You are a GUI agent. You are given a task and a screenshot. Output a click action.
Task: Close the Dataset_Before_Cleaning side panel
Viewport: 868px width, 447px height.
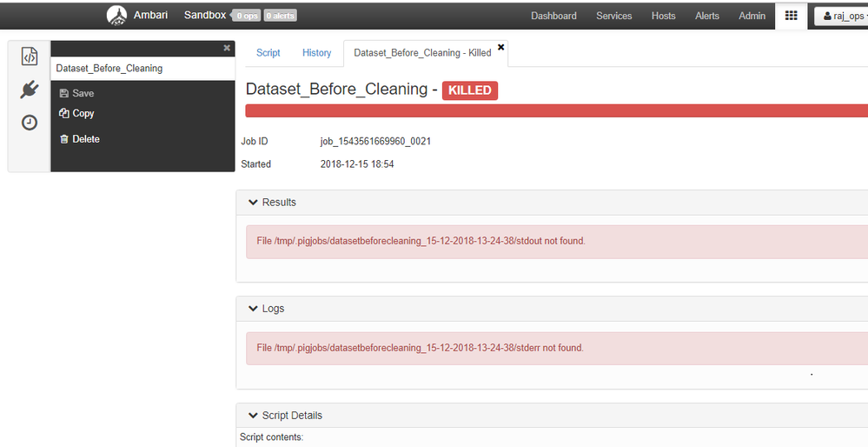227,48
